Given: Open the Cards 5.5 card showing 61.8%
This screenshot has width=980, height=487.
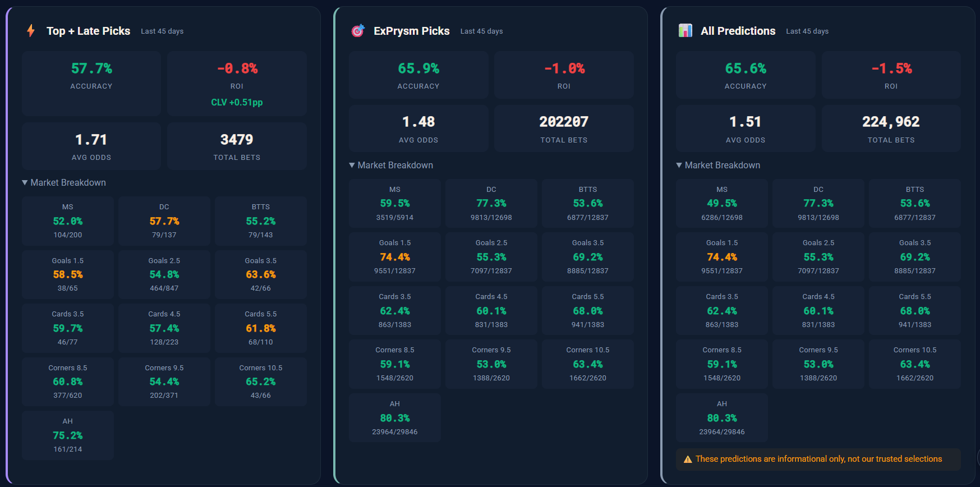Looking at the screenshot, I should tap(261, 328).
